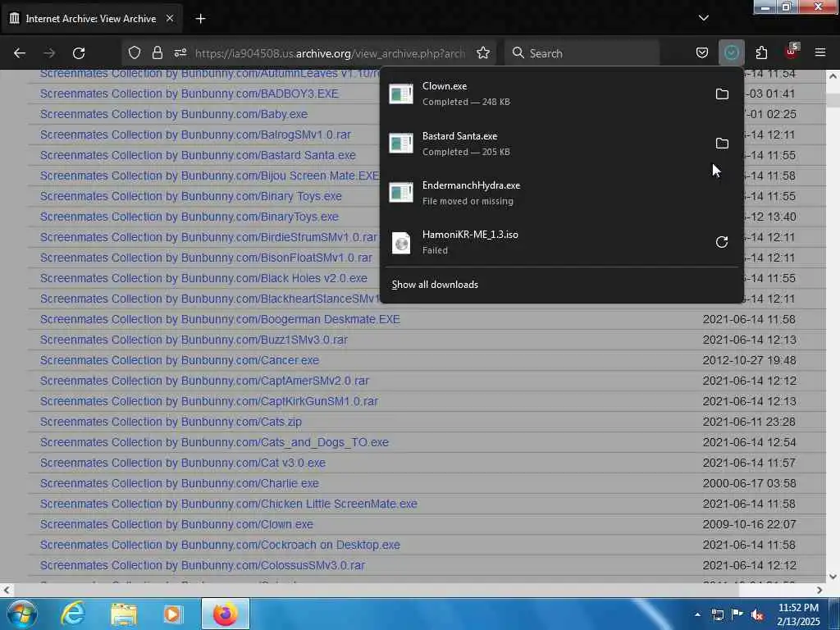Retry the HamoniKR-ME_1.3.iso download
The width and height of the screenshot is (840, 630).
(x=722, y=242)
